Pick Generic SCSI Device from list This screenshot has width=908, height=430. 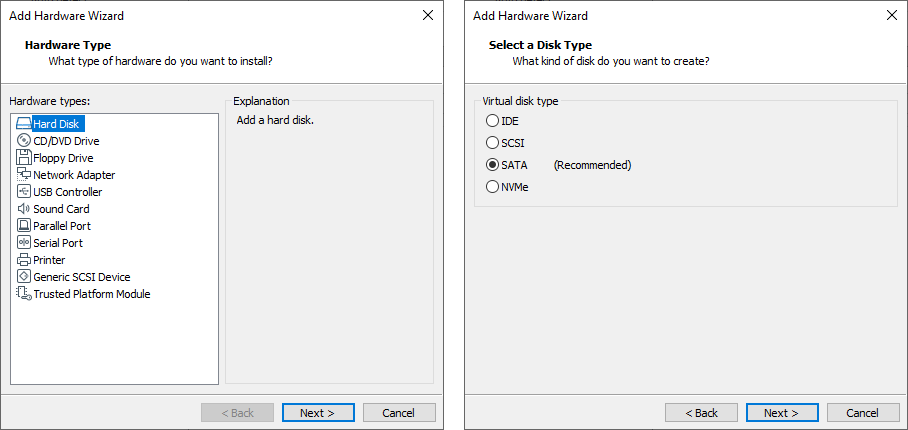click(x=81, y=277)
